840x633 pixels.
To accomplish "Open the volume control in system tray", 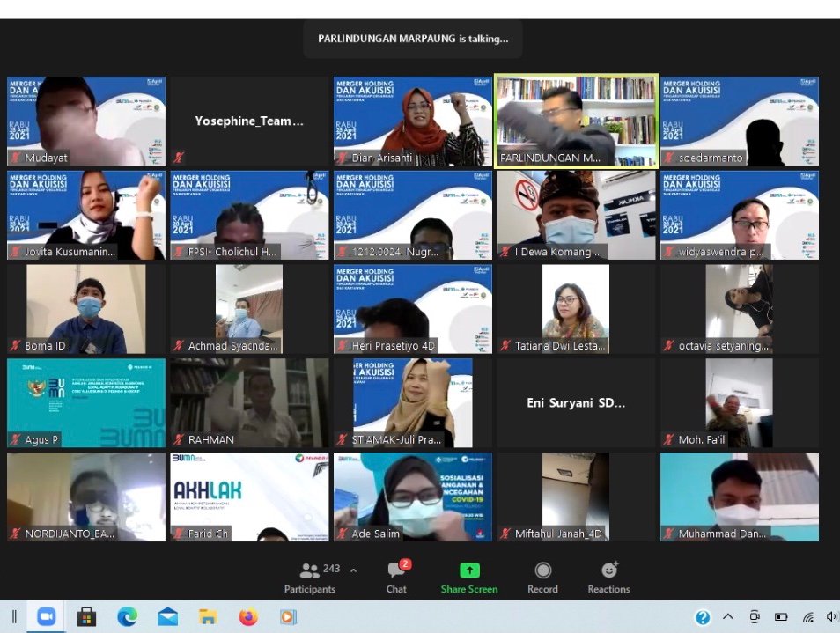I will 831,617.
